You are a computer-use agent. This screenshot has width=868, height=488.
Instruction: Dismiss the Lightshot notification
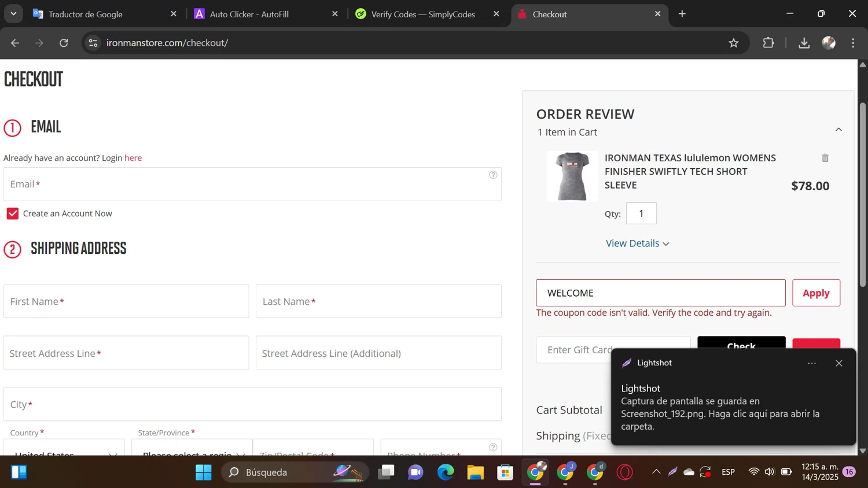click(839, 363)
